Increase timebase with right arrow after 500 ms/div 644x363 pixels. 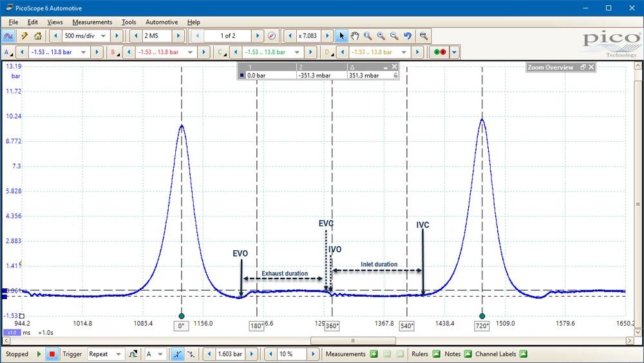click(x=117, y=35)
